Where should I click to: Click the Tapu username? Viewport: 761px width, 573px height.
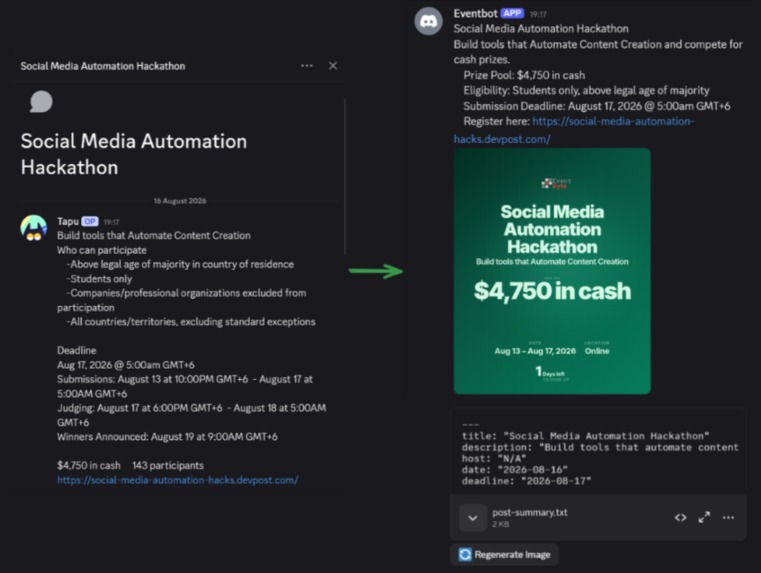67,221
